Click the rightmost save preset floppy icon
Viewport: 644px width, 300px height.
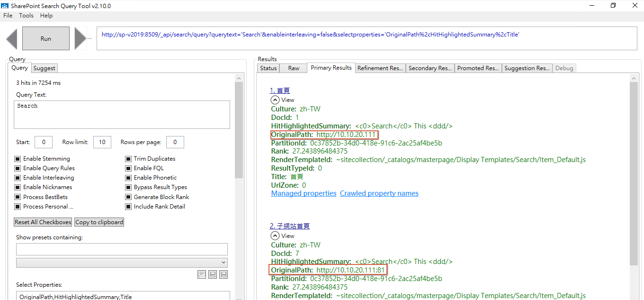point(224,274)
